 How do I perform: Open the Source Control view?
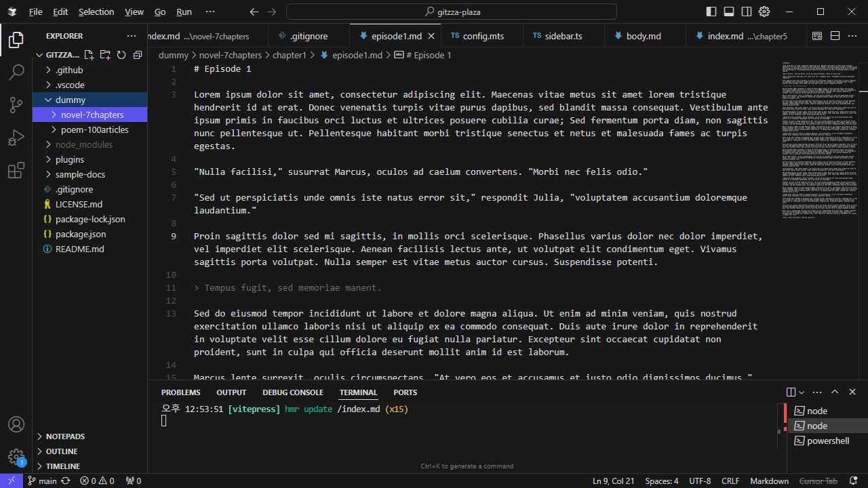16,104
